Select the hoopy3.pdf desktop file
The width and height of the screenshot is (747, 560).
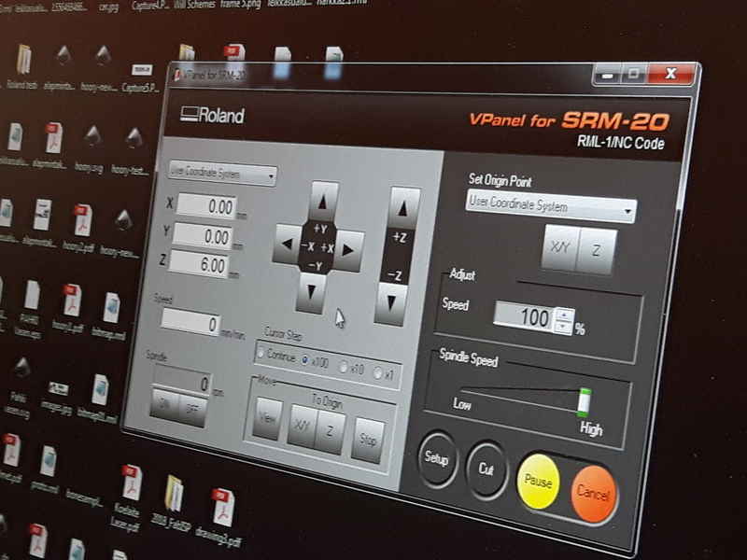tap(69, 309)
